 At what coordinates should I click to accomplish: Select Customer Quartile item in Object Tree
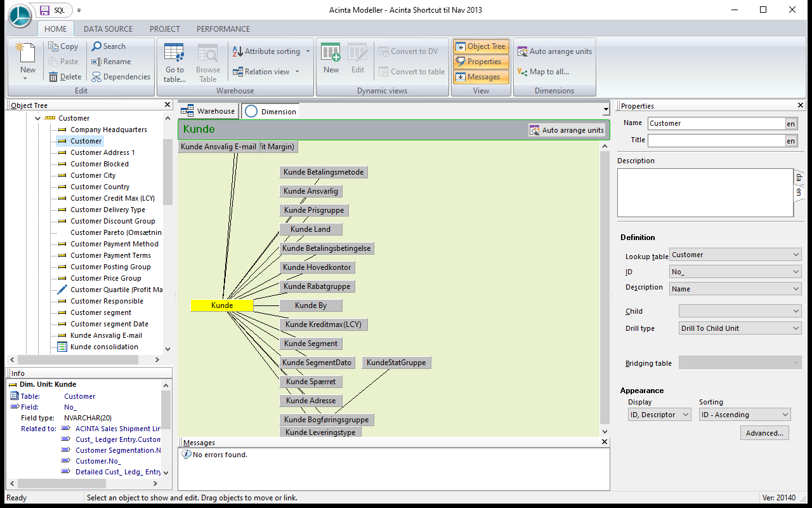click(x=116, y=290)
